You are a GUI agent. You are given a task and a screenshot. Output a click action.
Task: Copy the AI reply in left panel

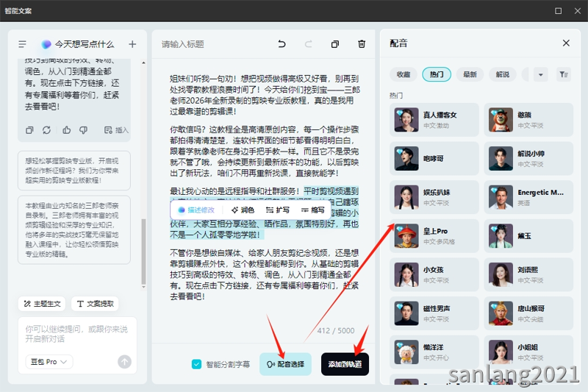point(29,130)
